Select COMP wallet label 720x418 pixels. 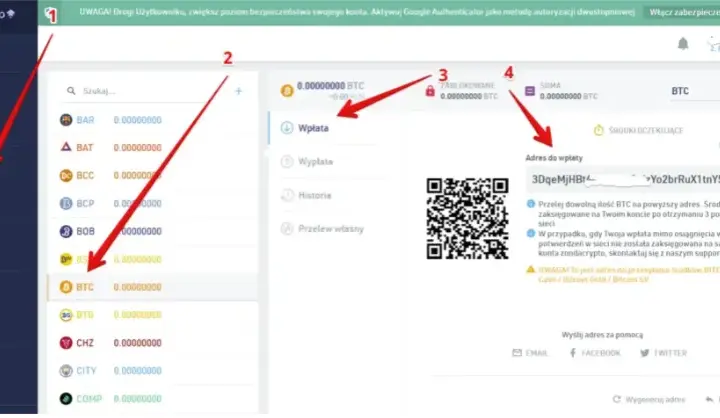click(89, 399)
